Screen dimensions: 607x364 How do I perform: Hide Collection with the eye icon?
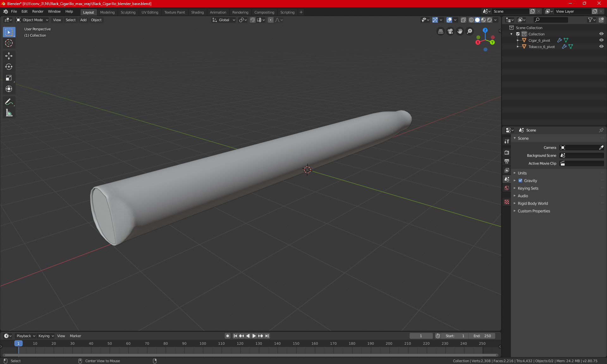601,34
